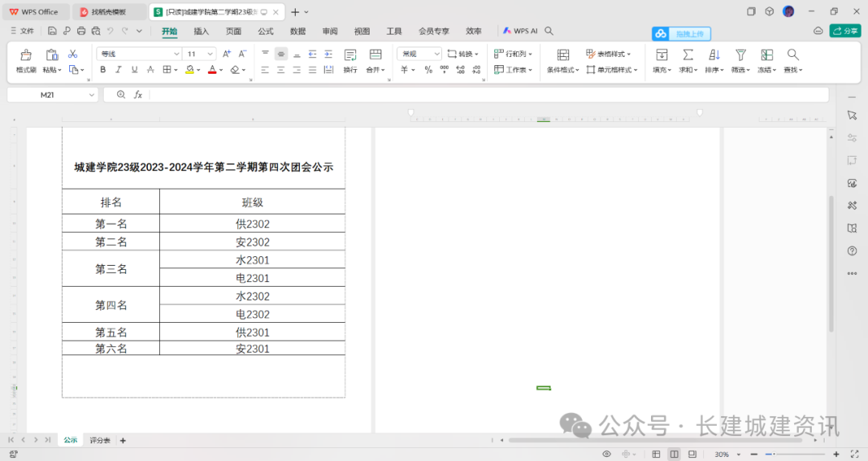Click the full screen icon in status bar
The width and height of the screenshot is (868, 461).
tap(854, 454)
